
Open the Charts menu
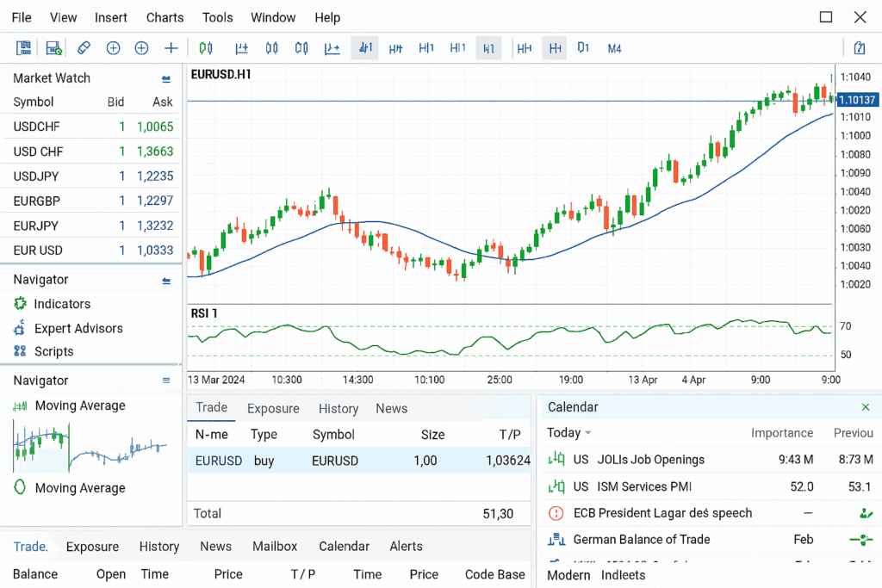click(165, 17)
